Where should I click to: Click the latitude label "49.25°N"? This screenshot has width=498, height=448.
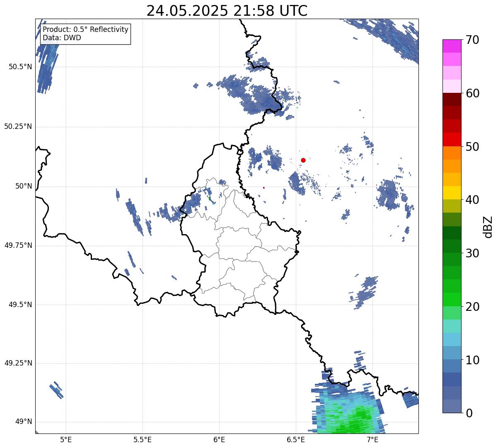point(18,363)
